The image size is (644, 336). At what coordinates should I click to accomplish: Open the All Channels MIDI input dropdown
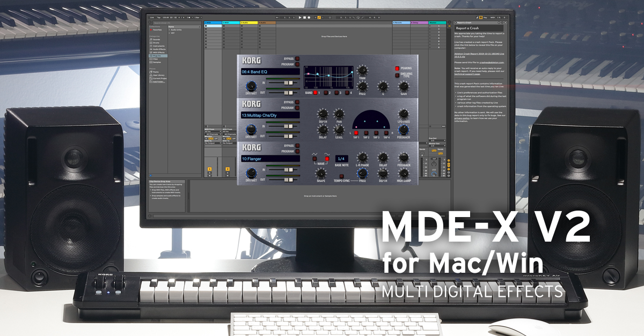coord(213,134)
